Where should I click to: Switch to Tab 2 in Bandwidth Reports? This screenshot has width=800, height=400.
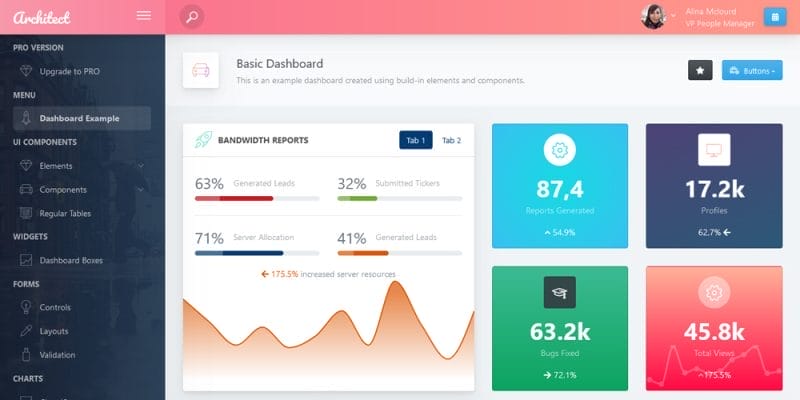click(452, 140)
